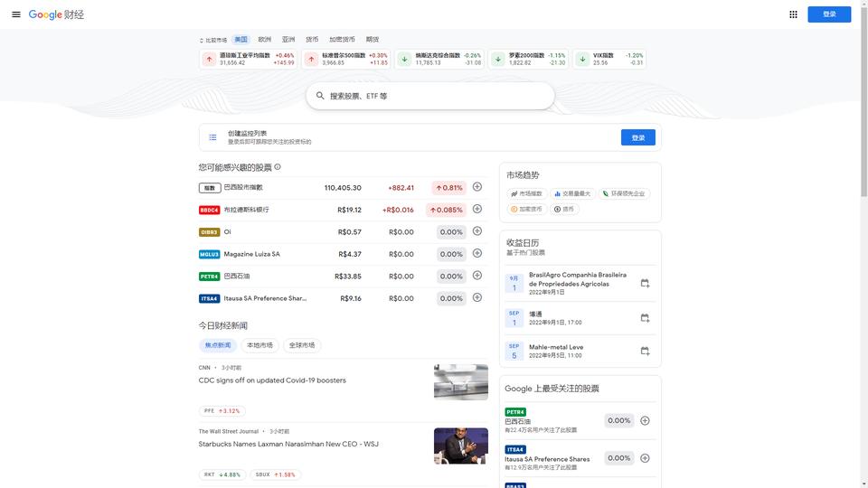Open the Starbucks CEO article thumbnail
Image resolution: width=868 pixels, height=488 pixels.
click(x=460, y=446)
